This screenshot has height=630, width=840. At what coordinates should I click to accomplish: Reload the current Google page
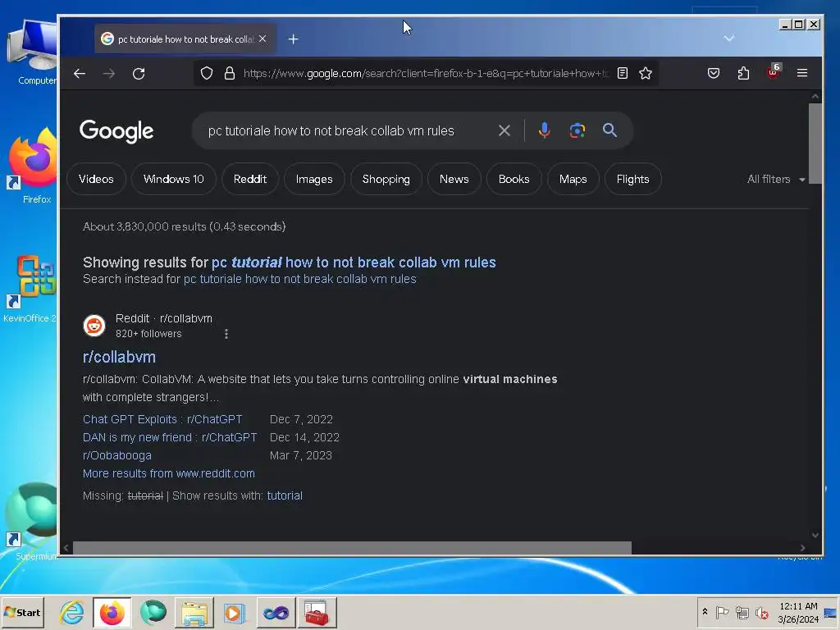pos(139,73)
